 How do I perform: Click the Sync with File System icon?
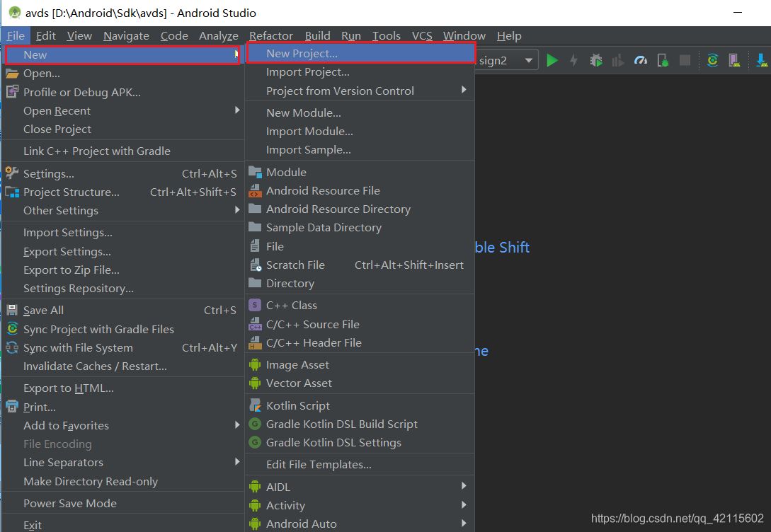[12, 347]
